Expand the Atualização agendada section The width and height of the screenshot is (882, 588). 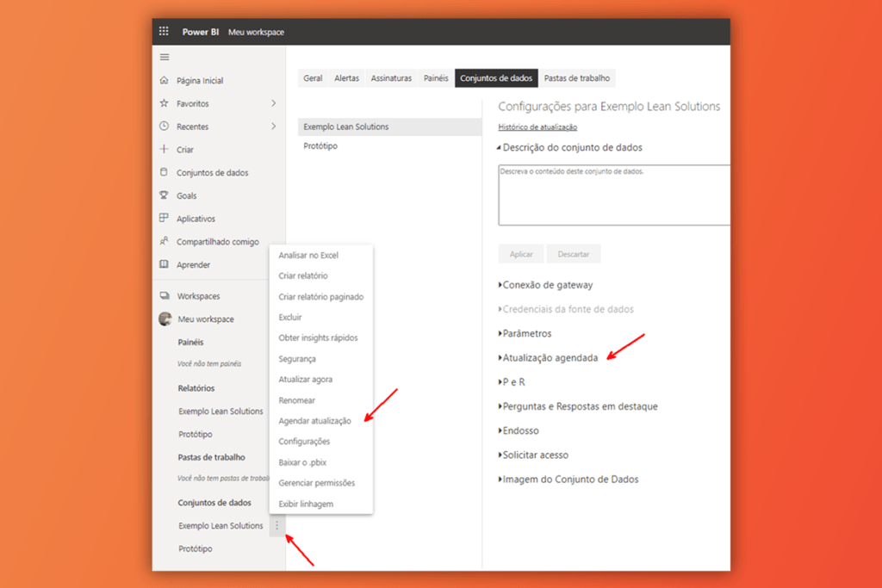[549, 358]
